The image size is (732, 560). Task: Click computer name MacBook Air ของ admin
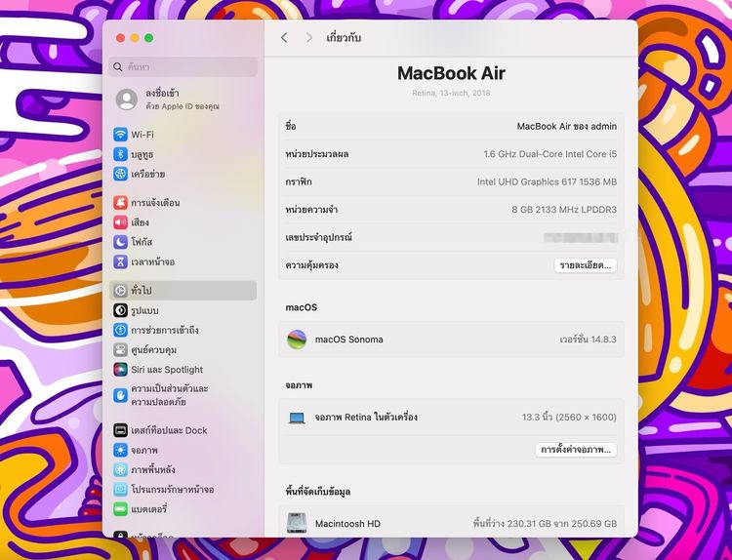567,127
